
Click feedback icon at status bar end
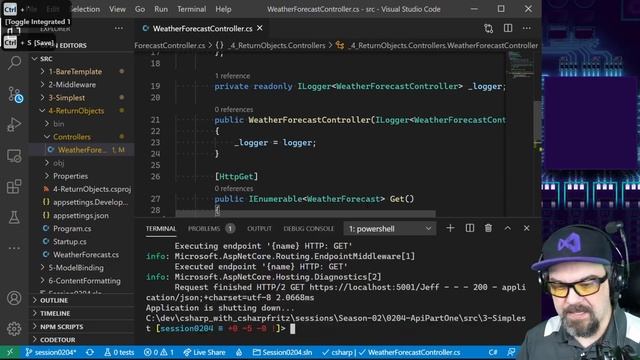[511, 352]
